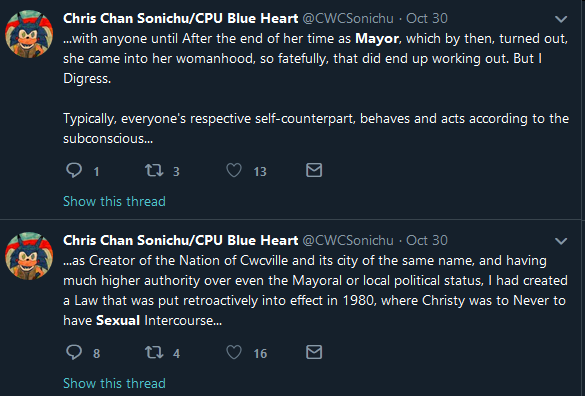Reply to the first tweet about Mayor
The image size is (585, 396).
point(74,171)
